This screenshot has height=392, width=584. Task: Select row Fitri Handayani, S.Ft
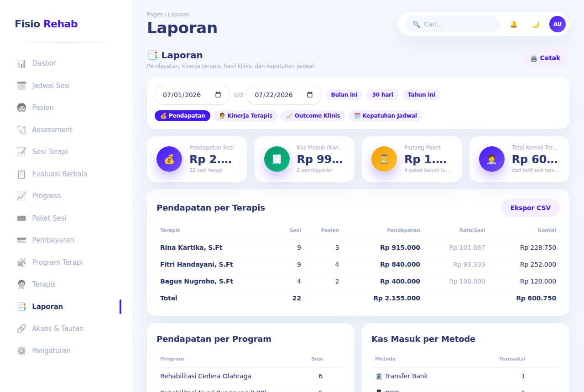(358, 264)
